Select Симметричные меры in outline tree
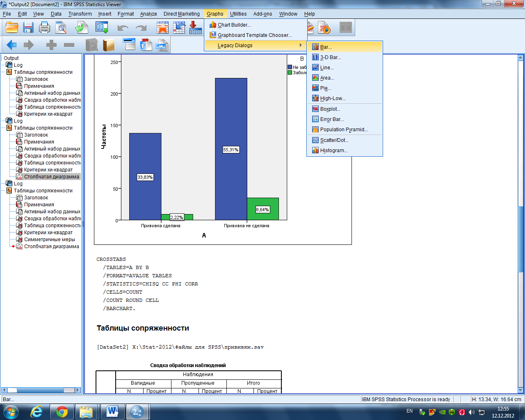Image resolution: width=525 pixels, height=420 pixels. [x=50, y=240]
